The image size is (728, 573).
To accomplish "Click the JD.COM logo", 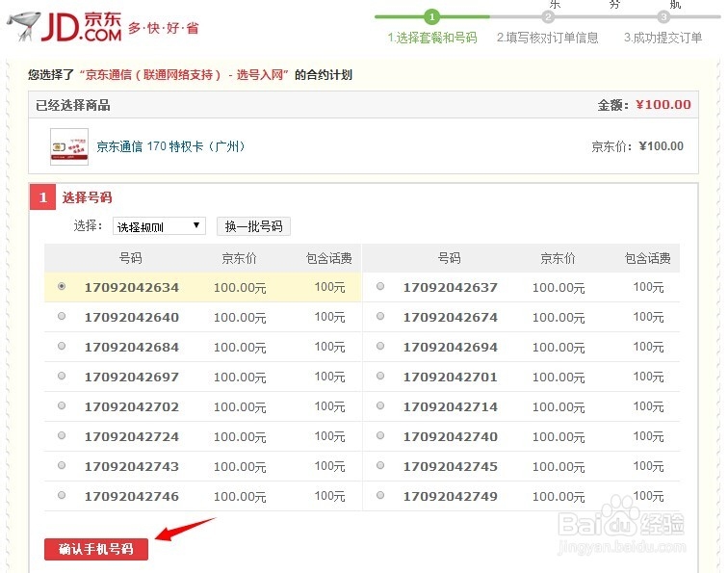I will pos(82,26).
